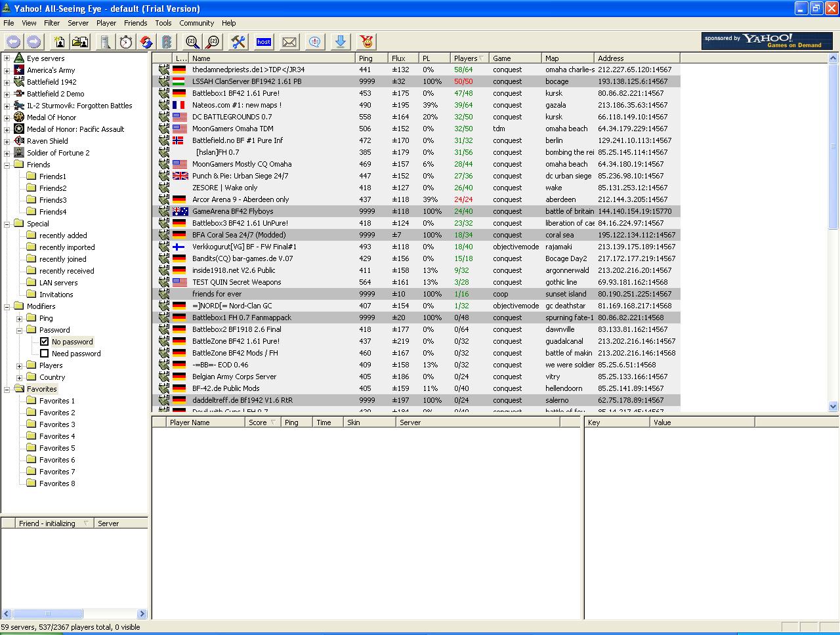Screen dimensions: 840x635
Task: Sort servers by Address column header
Action: tap(637, 58)
